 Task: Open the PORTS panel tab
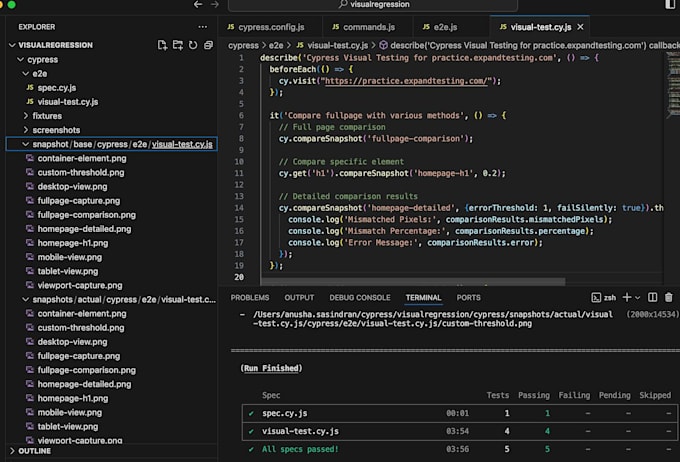click(468, 298)
